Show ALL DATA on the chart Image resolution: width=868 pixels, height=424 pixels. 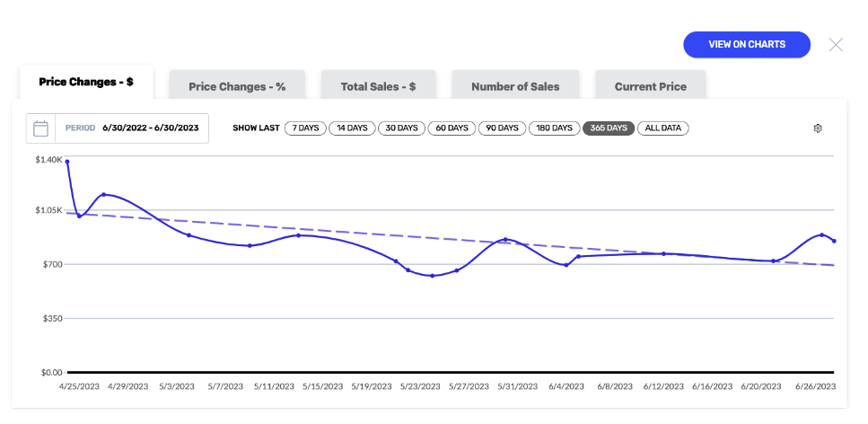click(662, 128)
